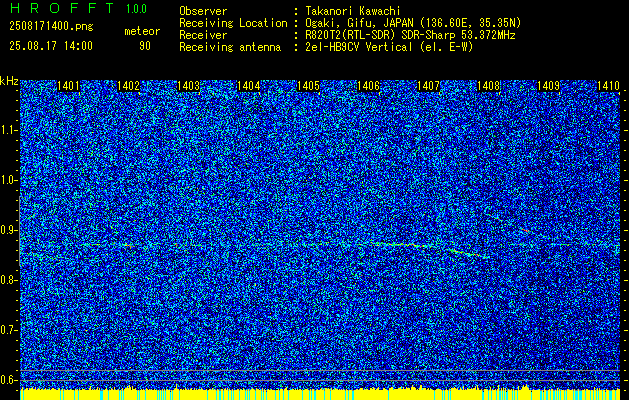Click R820T2(RTL-SDR) SDR-Sharp 53.372MHz text
The height and width of the screenshot is (400, 629).
[410, 35]
